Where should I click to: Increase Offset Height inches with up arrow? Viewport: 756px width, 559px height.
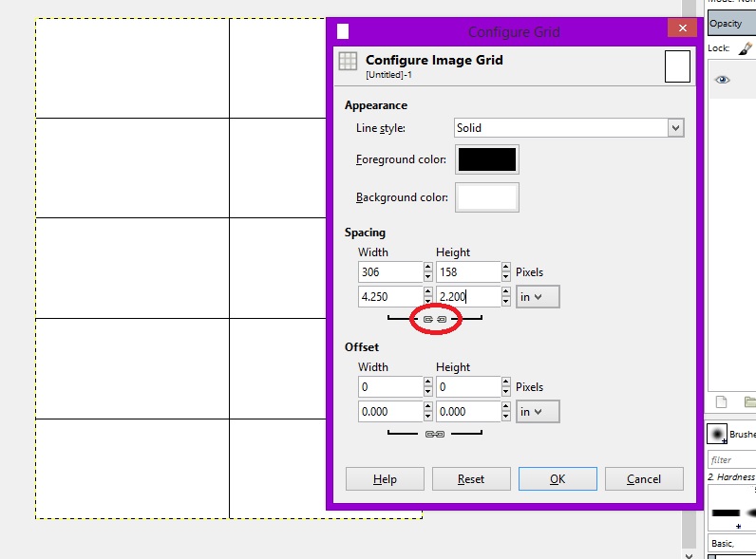tap(505, 407)
